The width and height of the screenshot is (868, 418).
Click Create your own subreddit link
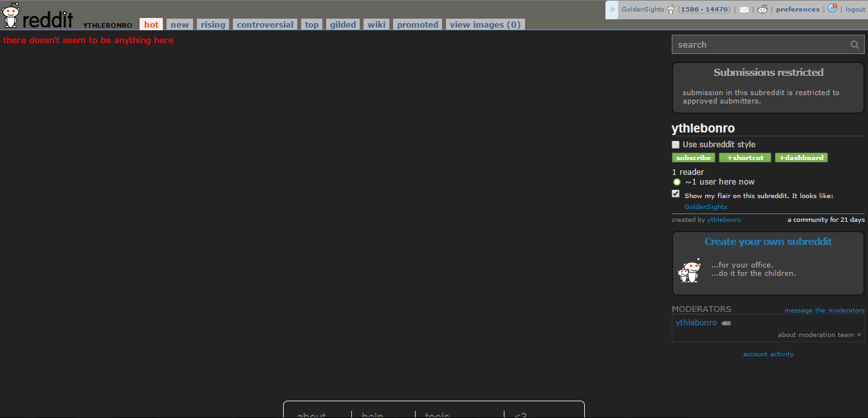coord(768,242)
